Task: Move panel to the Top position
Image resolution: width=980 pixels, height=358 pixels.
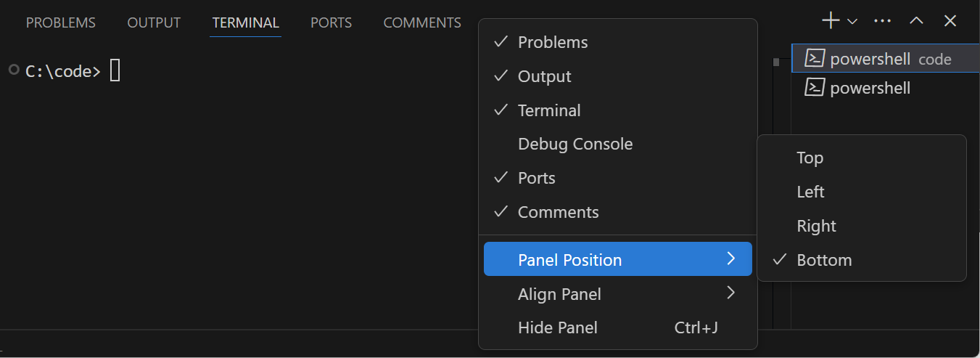Action: 810,158
